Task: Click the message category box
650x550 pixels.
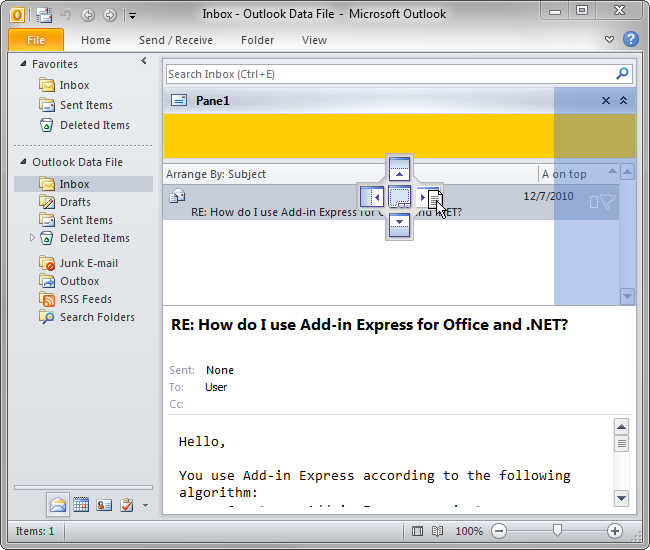Action: (594, 202)
